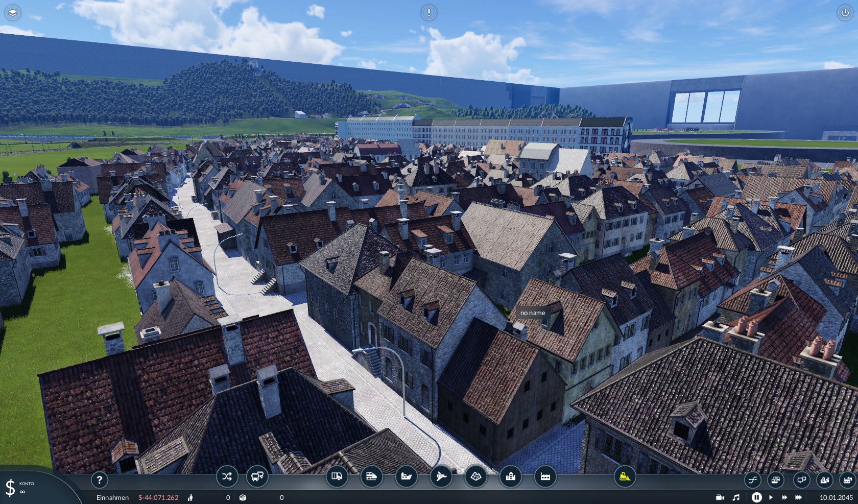Image resolution: width=858 pixels, height=504 pixels.
Task: Toggle the cinematic camera tool
Action: (720, 497)
